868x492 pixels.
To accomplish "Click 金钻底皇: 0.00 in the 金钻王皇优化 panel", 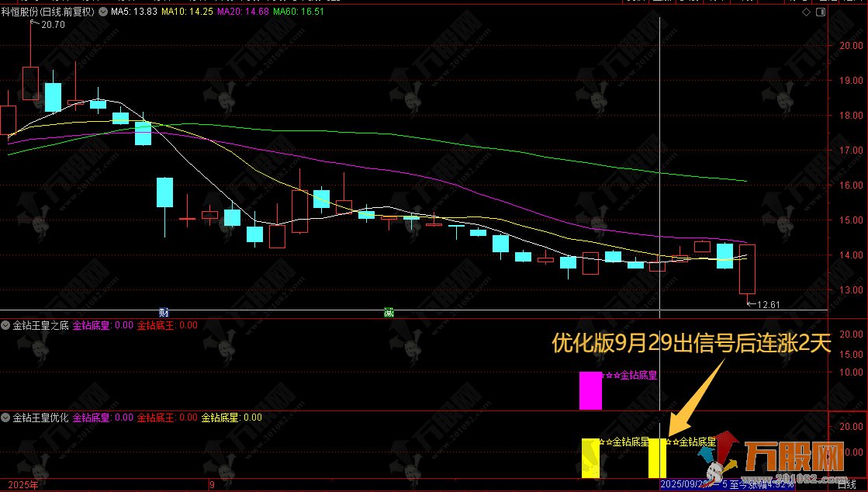I will (103, 418).
